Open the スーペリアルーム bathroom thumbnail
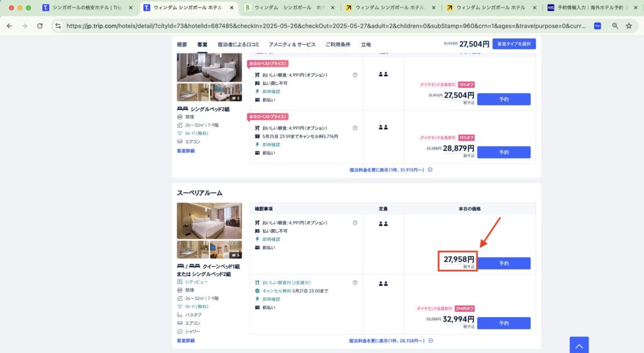 coord(192,249)
